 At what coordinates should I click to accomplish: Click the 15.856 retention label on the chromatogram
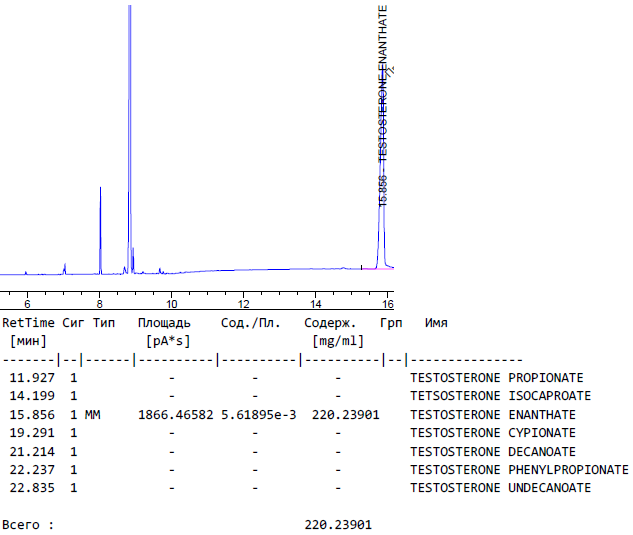tap(382, 190)
